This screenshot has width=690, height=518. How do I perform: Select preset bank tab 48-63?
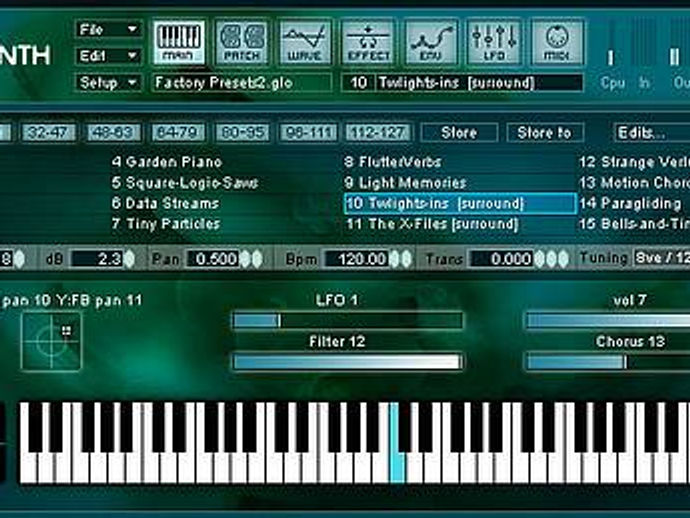(x=113, y=132)
